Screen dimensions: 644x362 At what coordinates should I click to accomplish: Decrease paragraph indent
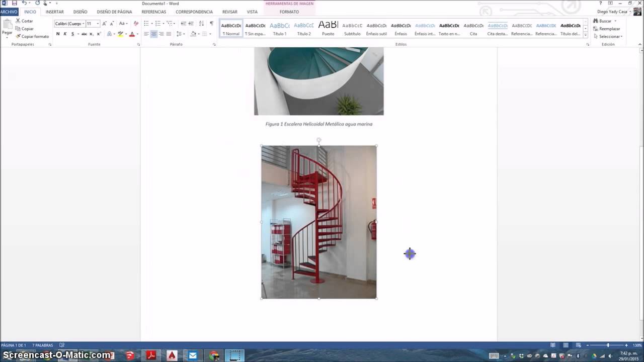tap(183, 24)
